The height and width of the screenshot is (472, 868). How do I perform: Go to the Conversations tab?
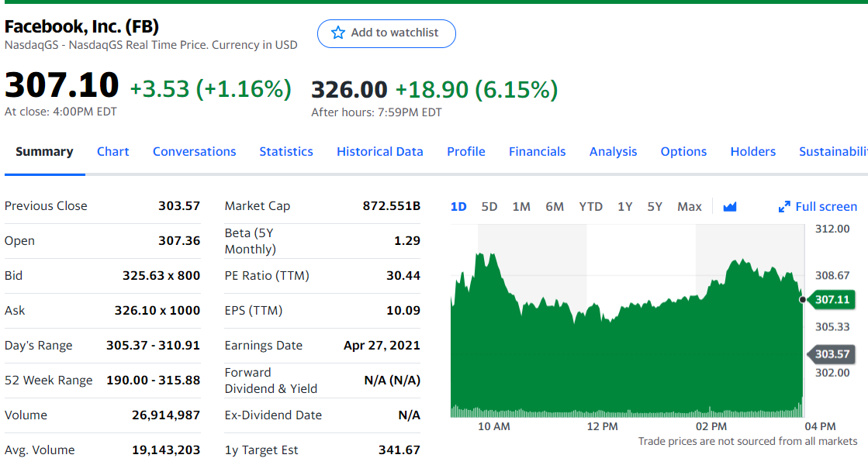pyautogui.click(x=194, y=152)
